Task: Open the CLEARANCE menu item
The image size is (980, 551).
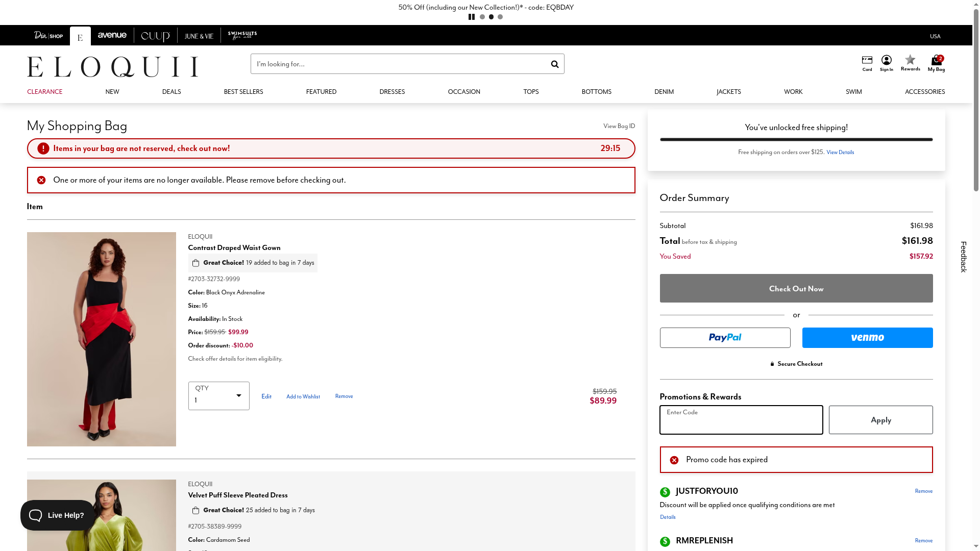Action: (44, 92)
